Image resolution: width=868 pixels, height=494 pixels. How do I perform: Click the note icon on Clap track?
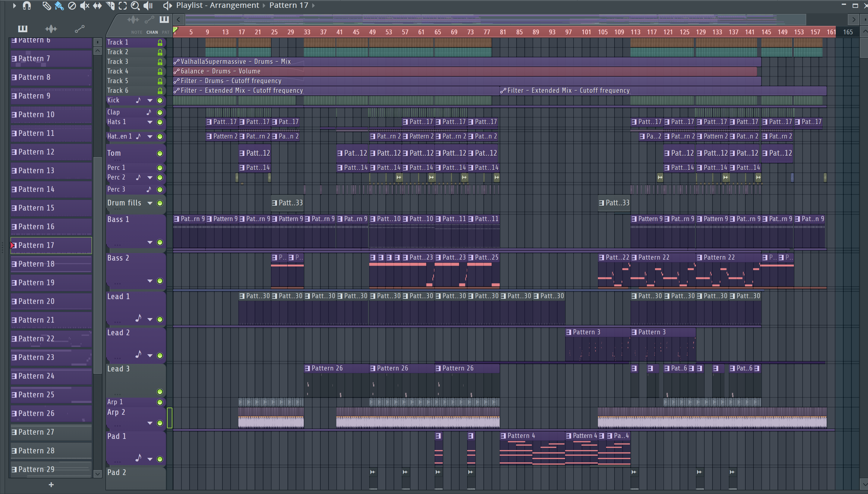[149, 112]
